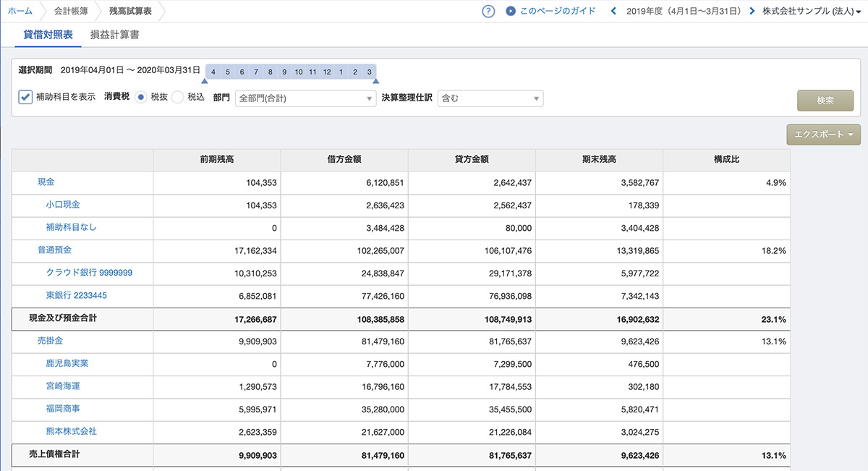Open the 宮崎海運 link
This screenshot has height=471, width=868.
point(63,386)
